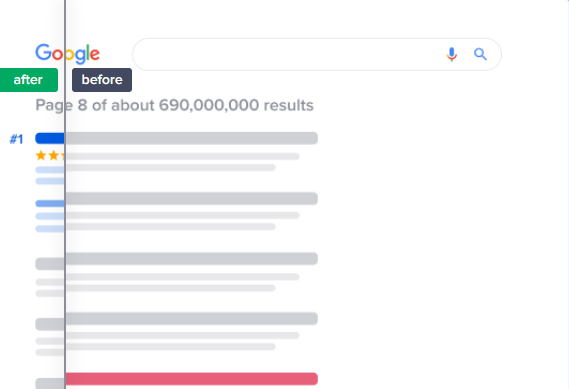Screen dimensions: 569x389
Task: Click the Google logo
Action: coord(67,54)
